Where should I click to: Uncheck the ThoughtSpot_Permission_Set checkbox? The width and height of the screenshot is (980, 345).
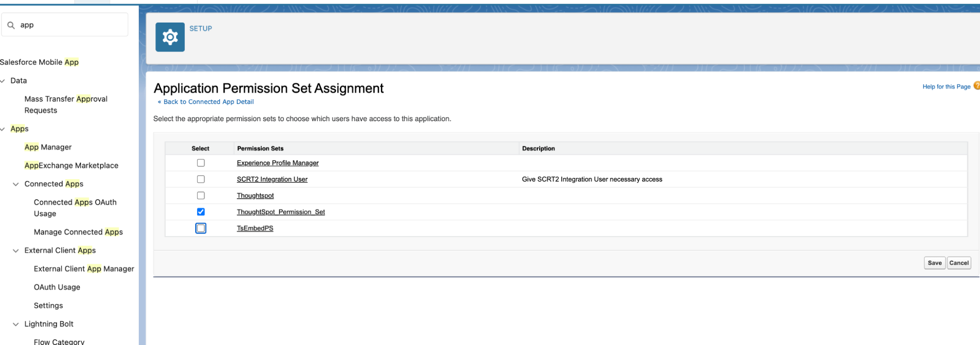pos(201,212)
